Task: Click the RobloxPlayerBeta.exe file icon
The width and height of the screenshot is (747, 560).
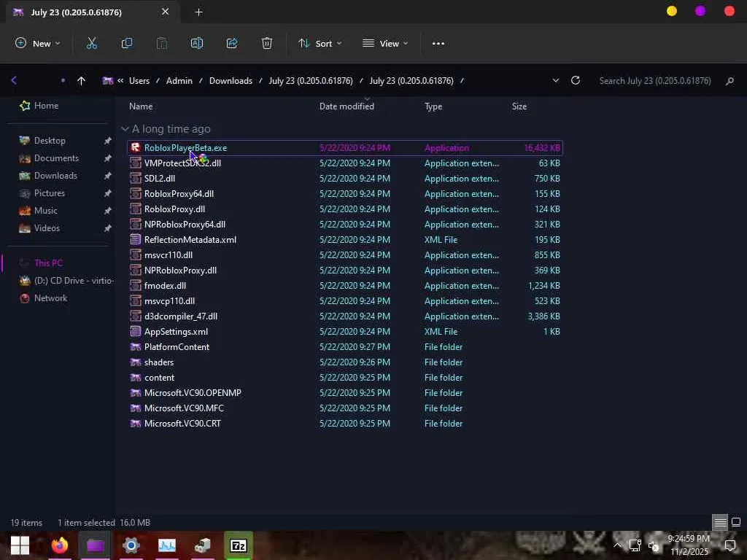Action: [136, 147]
